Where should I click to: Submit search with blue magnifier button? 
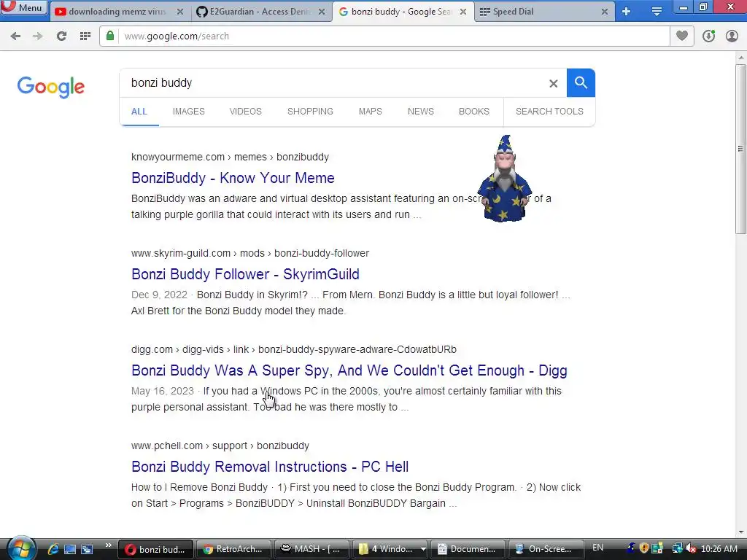pos(581,83)
